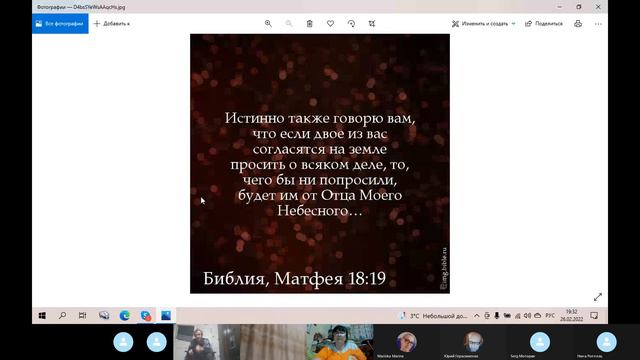
Task: Select the Marinka Marina participant avatar
Action: tap(407, 342)
